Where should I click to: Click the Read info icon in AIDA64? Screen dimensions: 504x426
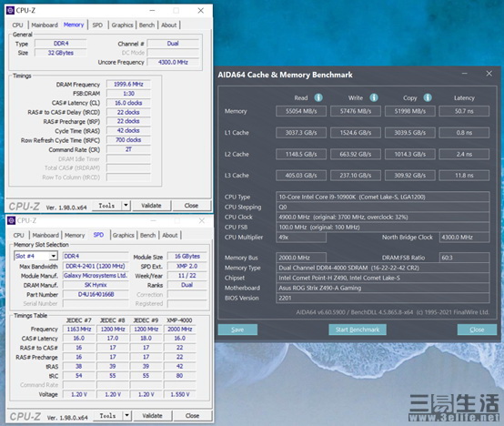318,97
